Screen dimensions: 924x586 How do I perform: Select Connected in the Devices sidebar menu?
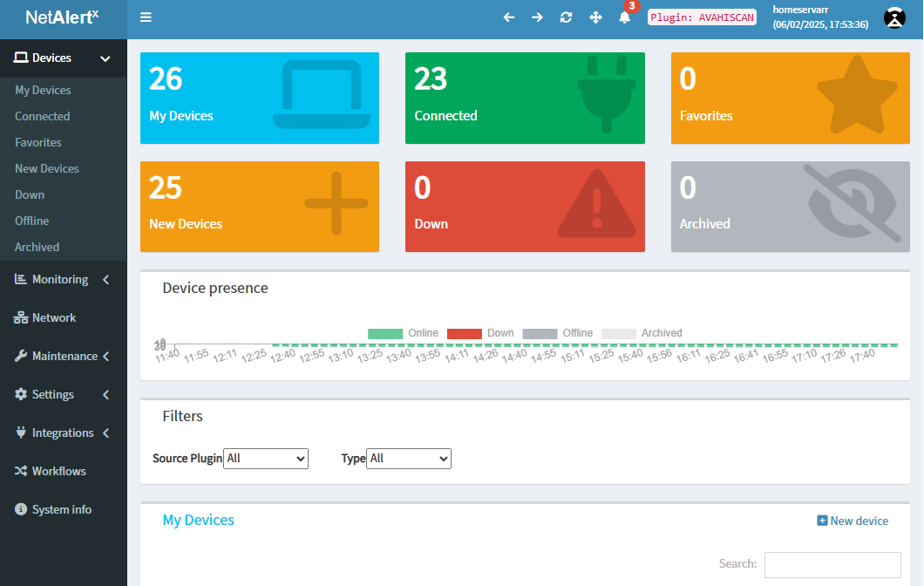pyautogui.click(x=42, y=116)
